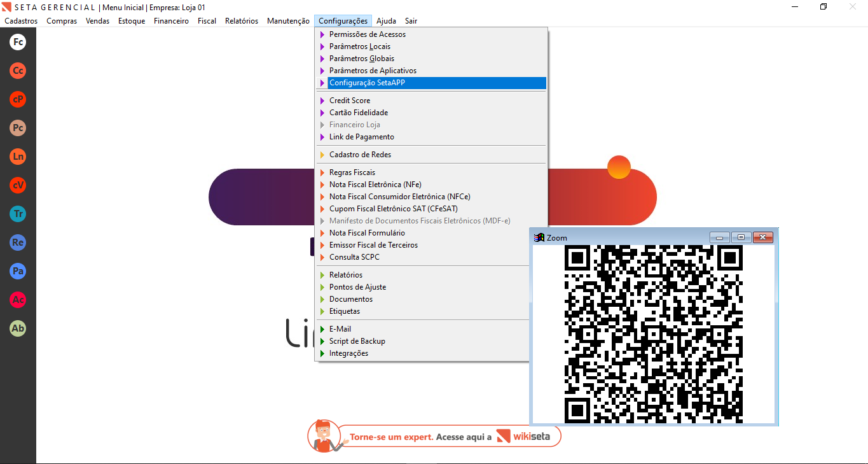
Task: Select Parâmetros Locais entry
Action: pos(431,46)
